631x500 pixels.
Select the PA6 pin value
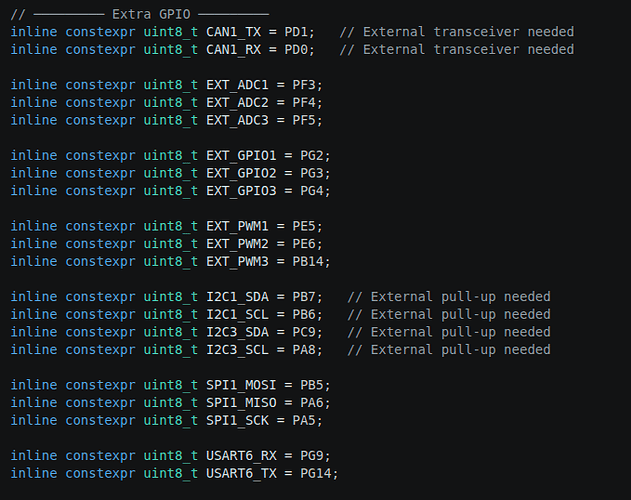[312, 403]
